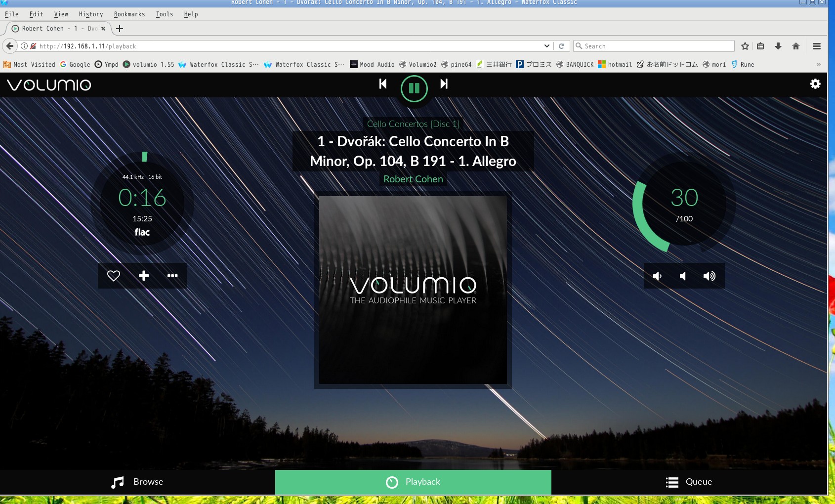835x504 pixels.
Task: Open the three-dots more options menu
Action: (x=172, y=276)
